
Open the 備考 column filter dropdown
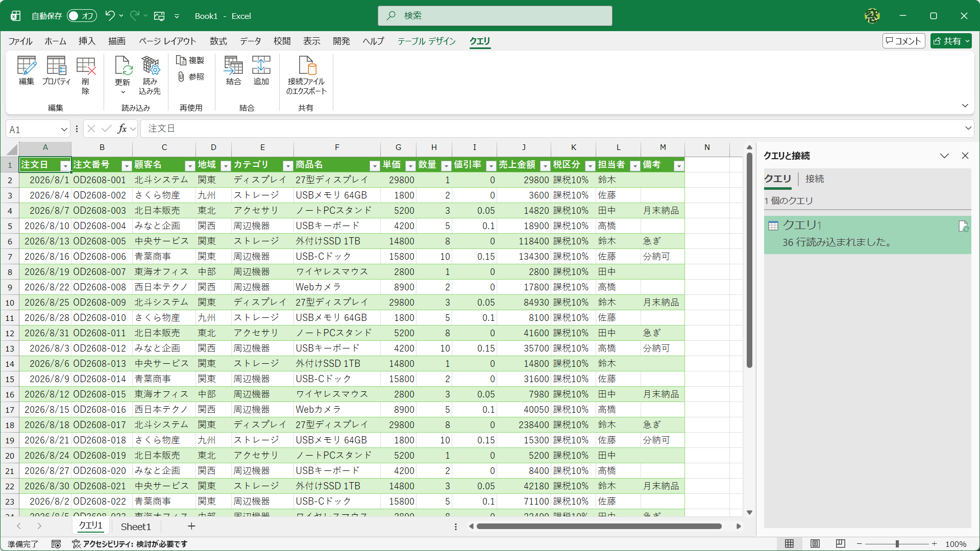(x=679, y=166)
